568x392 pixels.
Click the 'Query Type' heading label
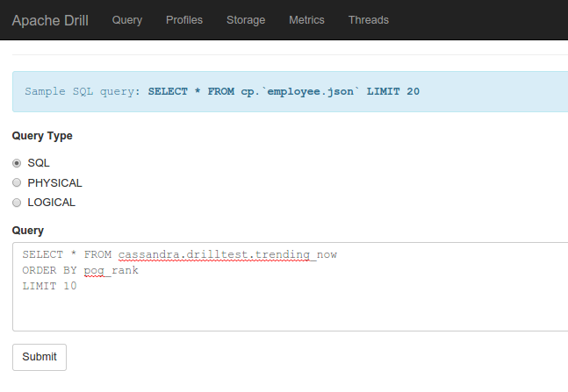(x=42, y=136)
